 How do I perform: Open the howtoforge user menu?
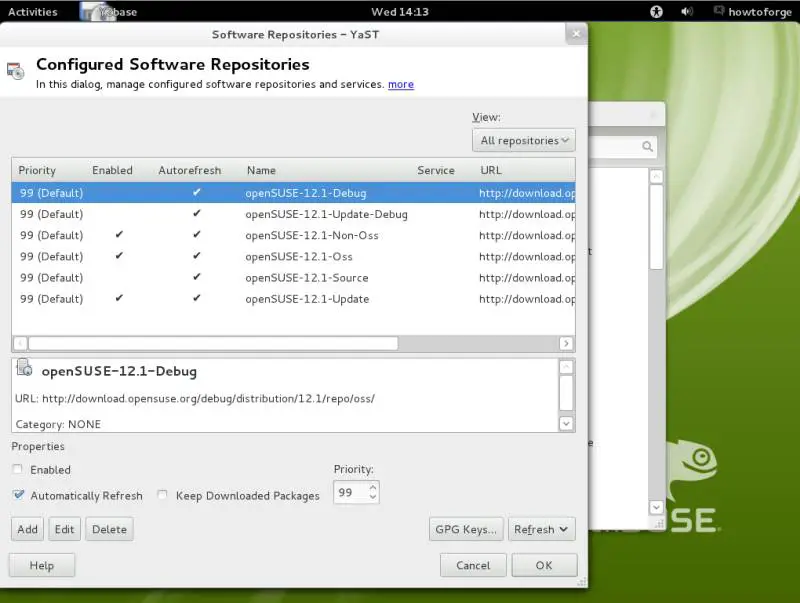753,12
